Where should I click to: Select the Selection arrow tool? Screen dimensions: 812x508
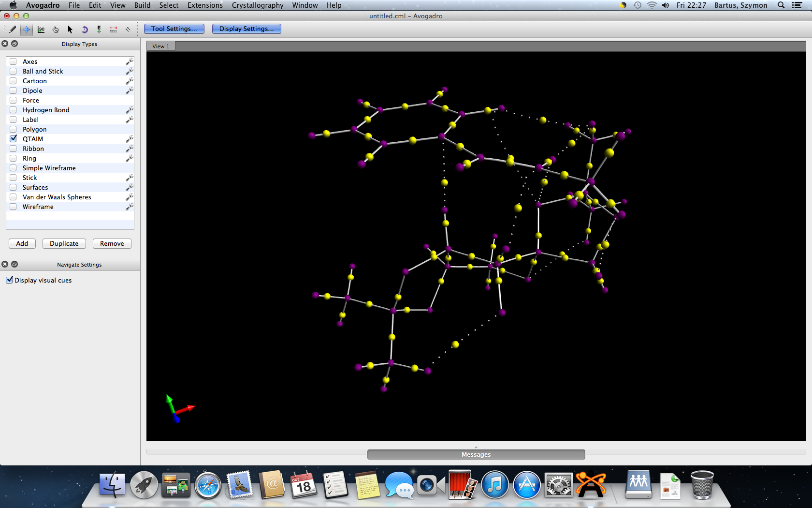click(x=70, y=30)
